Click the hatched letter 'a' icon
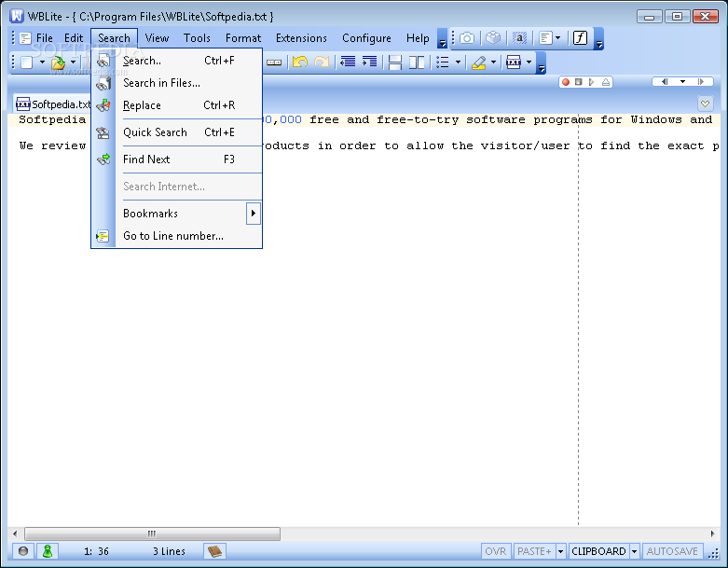Image resolution: width=728 pixels, height=568 pixels. pos(519,38)
